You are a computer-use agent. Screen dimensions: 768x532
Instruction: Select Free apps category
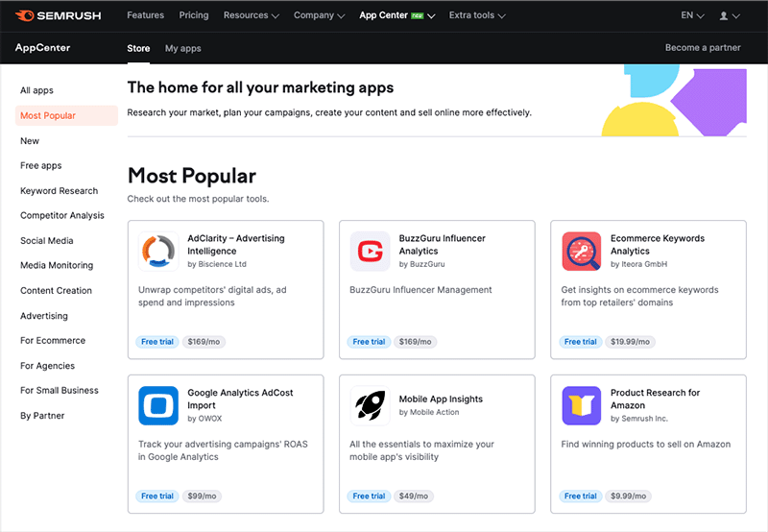click(41, 165)
